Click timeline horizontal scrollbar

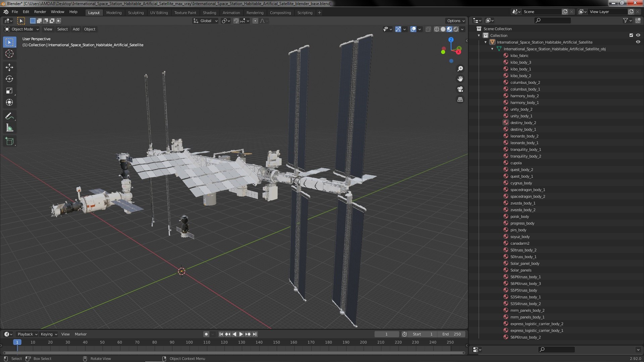(234, 353)
